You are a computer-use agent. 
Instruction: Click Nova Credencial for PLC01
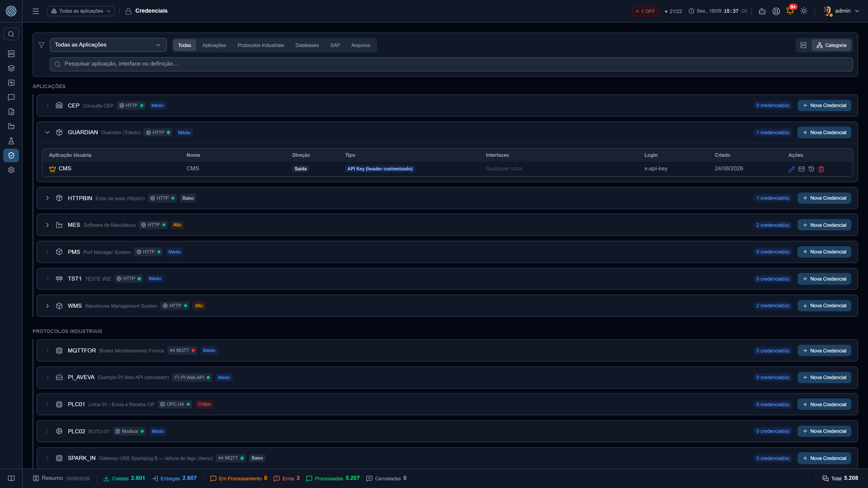(x=824, y=404)
